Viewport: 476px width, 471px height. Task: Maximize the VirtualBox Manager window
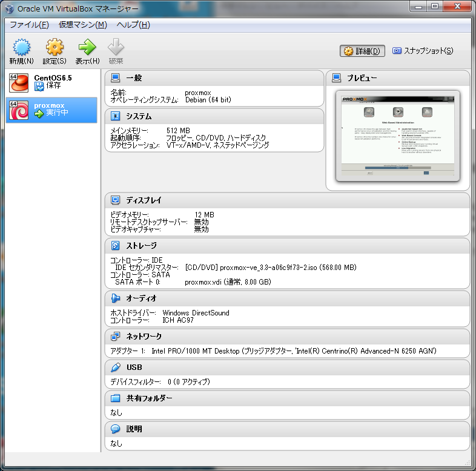click(435, 6)
